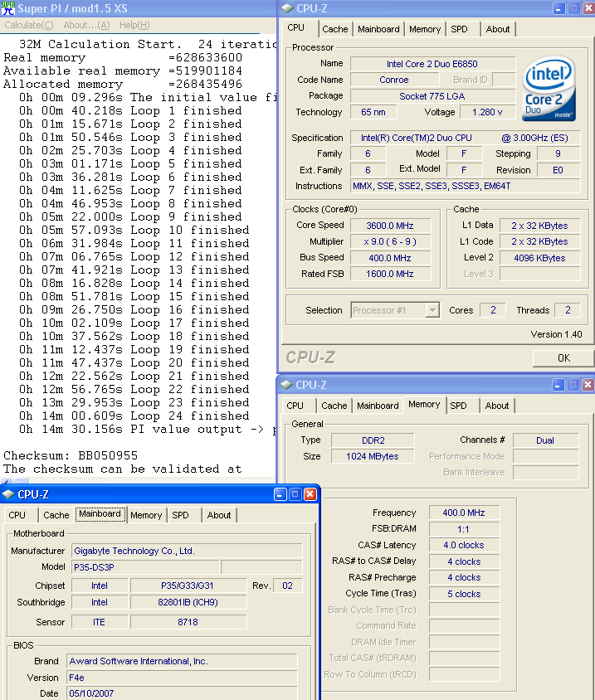Viewport: 595px width, 700px height.
Task: Click the CAS# Latency value 4.0 clocks
Action: [x=464, y=545]
